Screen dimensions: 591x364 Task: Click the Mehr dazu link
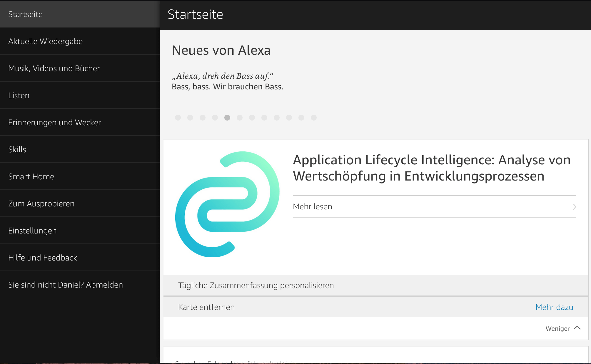coord(554,307)
